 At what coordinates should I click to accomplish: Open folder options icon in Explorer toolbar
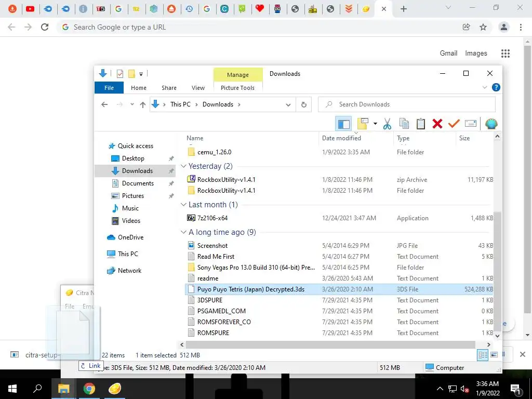point(362,124)
